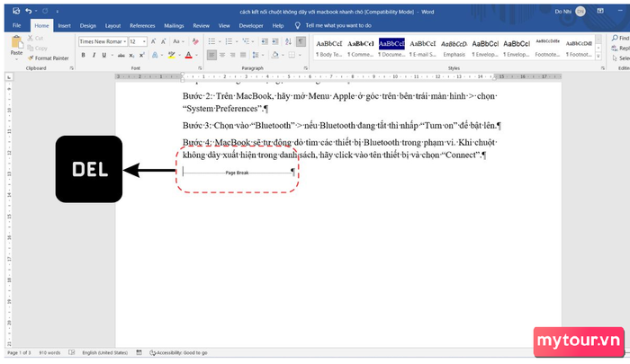Switch to the Design tab
Screen dimensions: 630x364
tap(87, 25)
